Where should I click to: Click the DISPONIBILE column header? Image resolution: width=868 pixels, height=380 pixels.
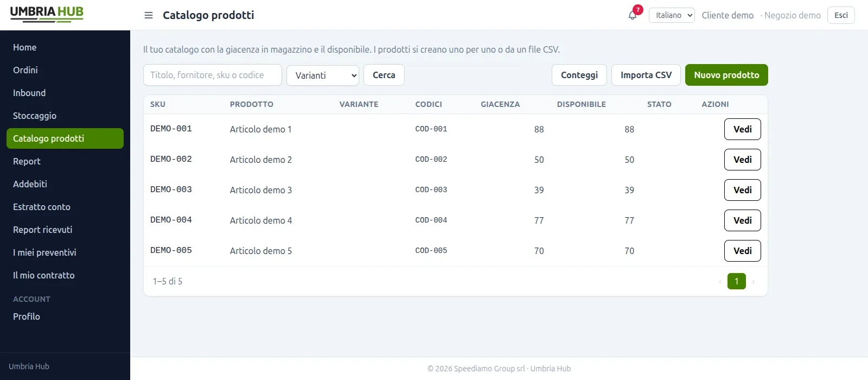coord(582,104)
